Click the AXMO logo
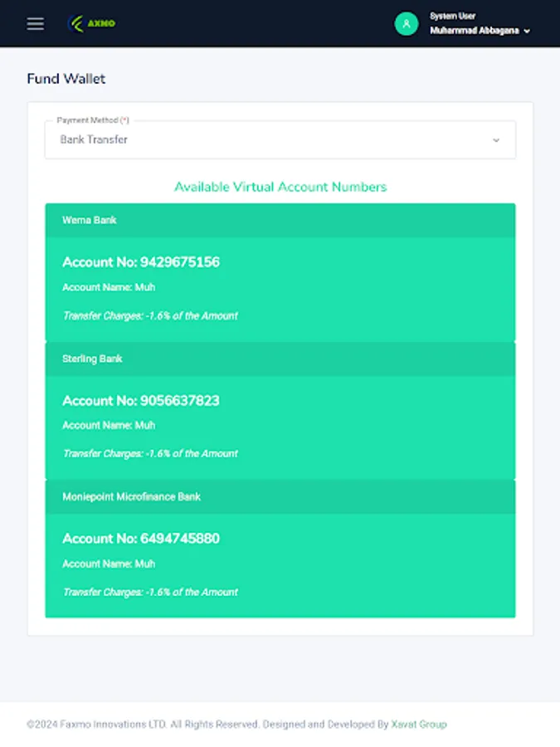This screenshot has height=747, width=560. click(x=91, y=23)
